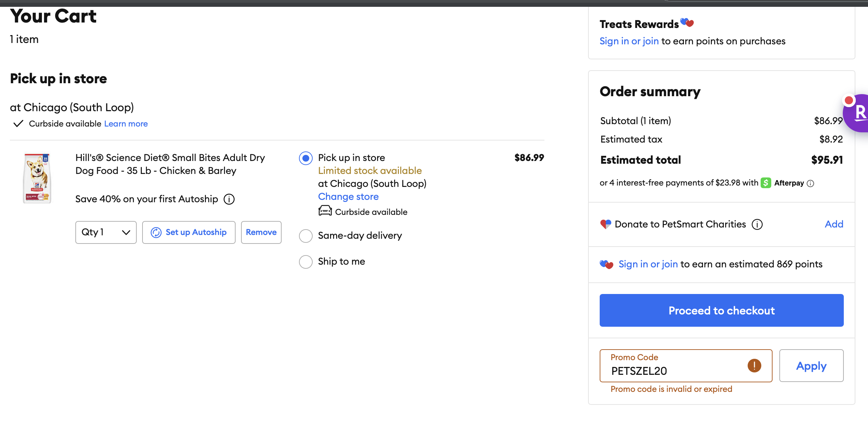Click the Estimated total amount $95.91
Screen dimensions: 868x442
827,160
